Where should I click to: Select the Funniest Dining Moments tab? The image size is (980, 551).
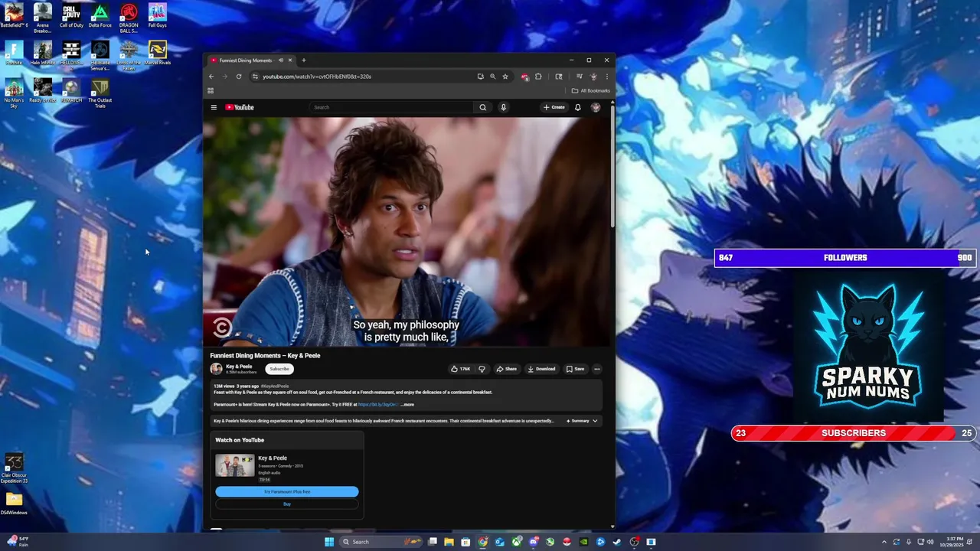click(x=252, y=60)
